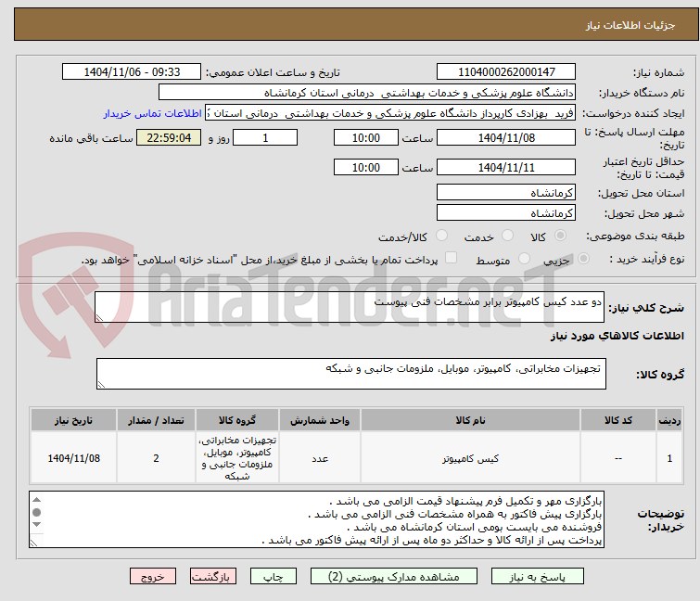The height and width of the screenshot is (601, 700).
Task: Click the remaining time 22:59:04 field
Action: pos(169,137)
